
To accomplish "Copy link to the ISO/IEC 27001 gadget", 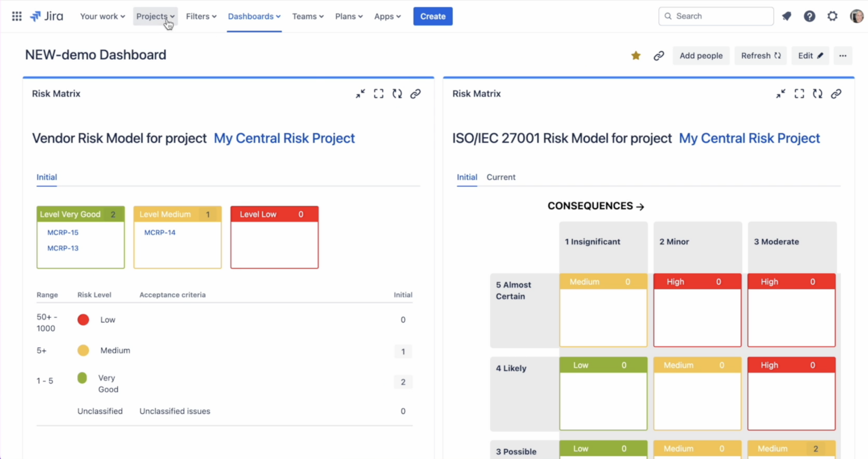I will (x=836, y=93).
